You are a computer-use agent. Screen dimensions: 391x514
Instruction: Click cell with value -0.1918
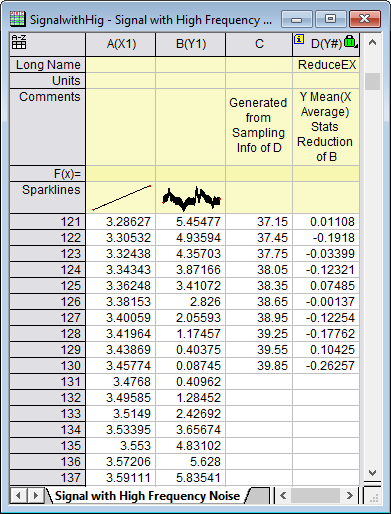pyautogui.click(x=326, y=238)
